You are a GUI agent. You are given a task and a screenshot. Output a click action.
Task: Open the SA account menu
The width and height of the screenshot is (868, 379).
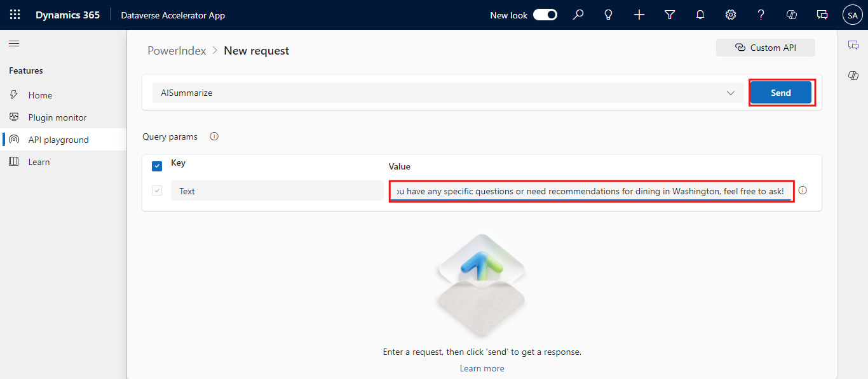852,15
